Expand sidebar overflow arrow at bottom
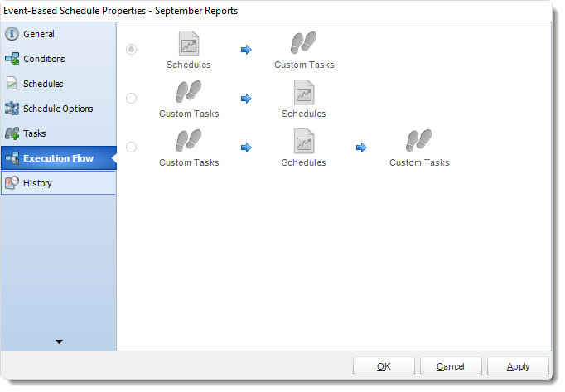The image size is (565, 392). (x=59, y=341)
